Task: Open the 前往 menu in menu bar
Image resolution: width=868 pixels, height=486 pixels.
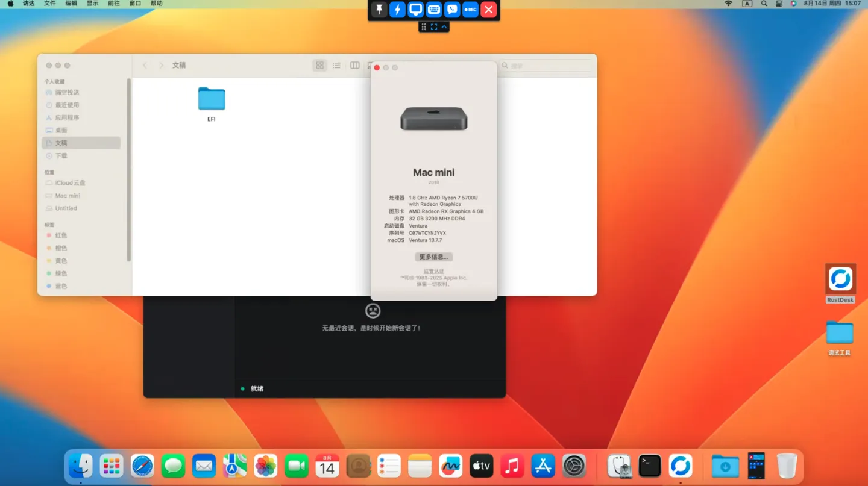Action: click(113, 4)
